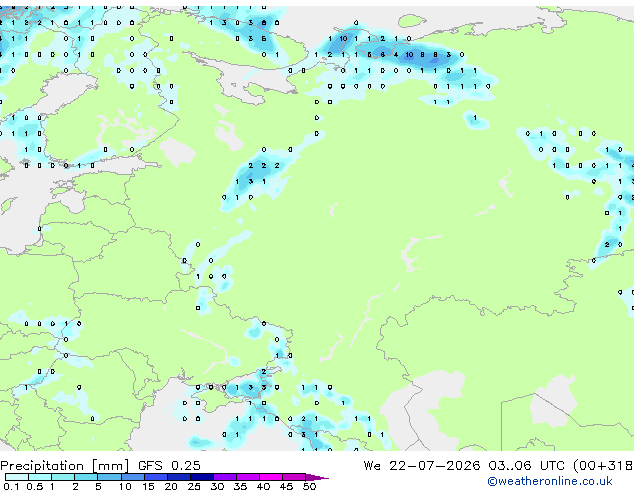Click the '15' legend scale label
Image resolution: width=634 pixels, height=490 pixels.
pos(148,486)
